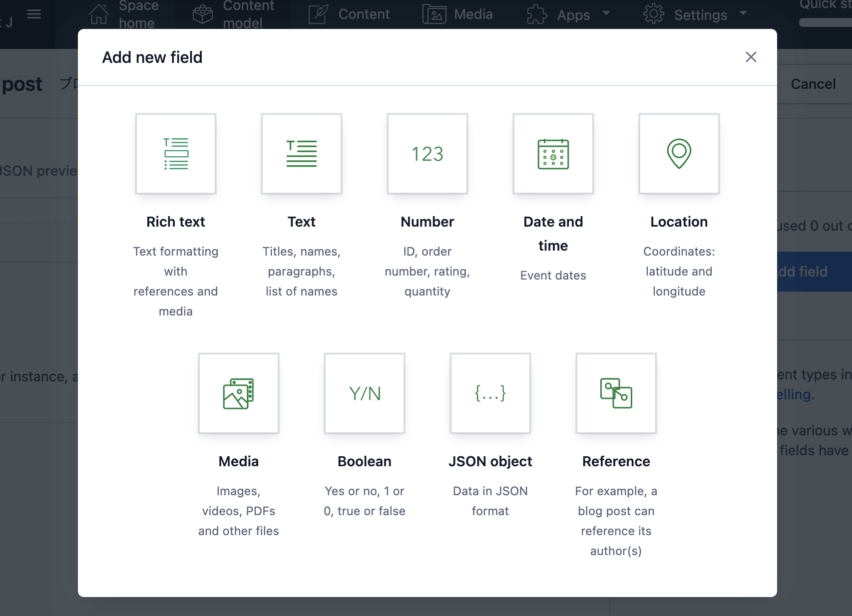Click the Rich text title label
The image size is (852, 616).
point(176,222)
